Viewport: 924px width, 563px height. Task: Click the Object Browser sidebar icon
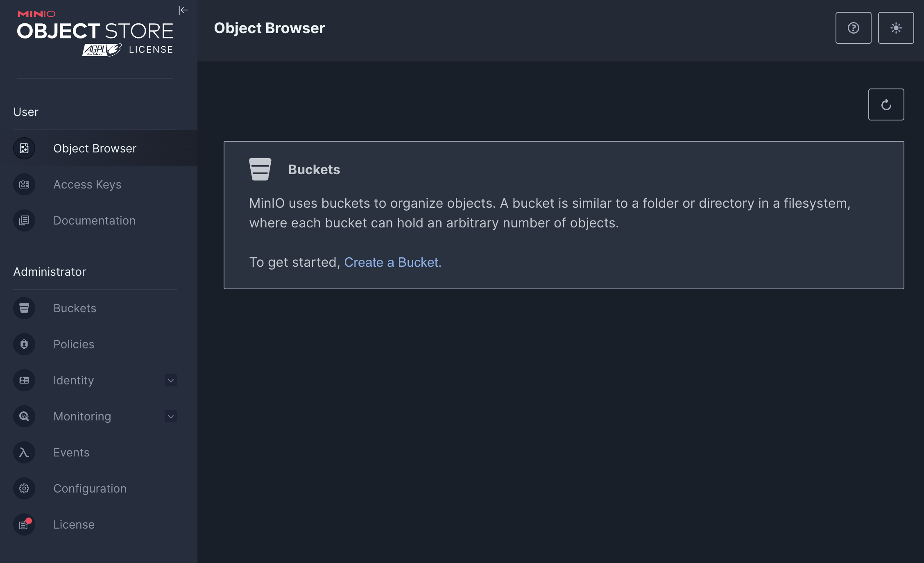pyautogui.click(x=24, y=148)
